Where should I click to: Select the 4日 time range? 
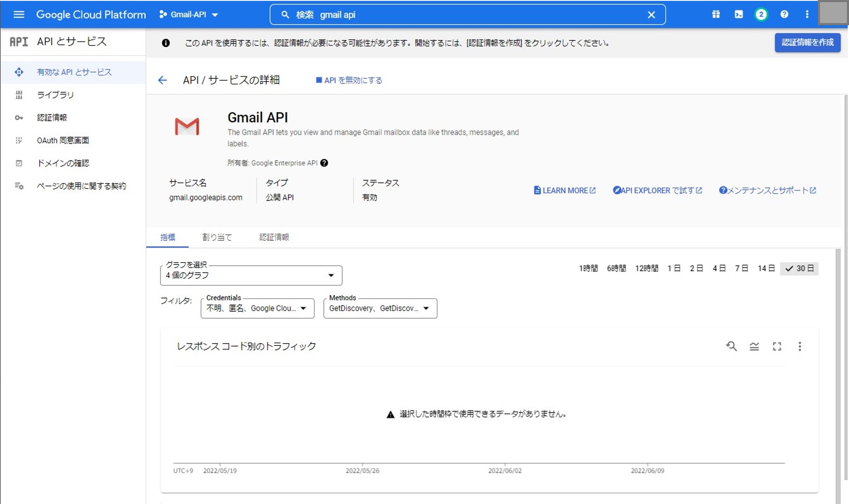point(719,268)
